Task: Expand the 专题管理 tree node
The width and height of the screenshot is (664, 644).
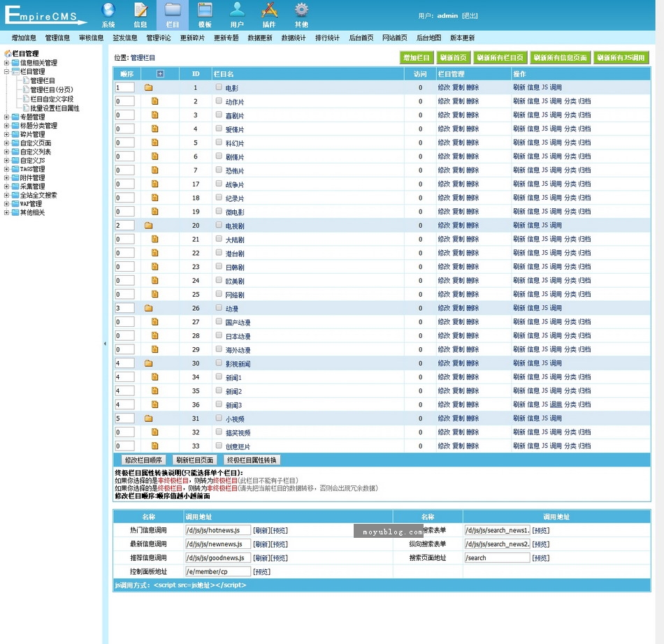Action: 6,117
